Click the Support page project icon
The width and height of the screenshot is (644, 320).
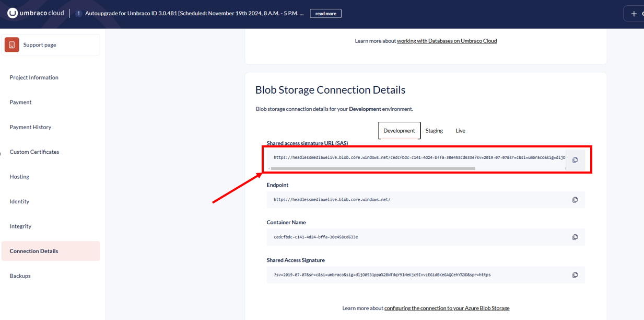tap(12, 45)
